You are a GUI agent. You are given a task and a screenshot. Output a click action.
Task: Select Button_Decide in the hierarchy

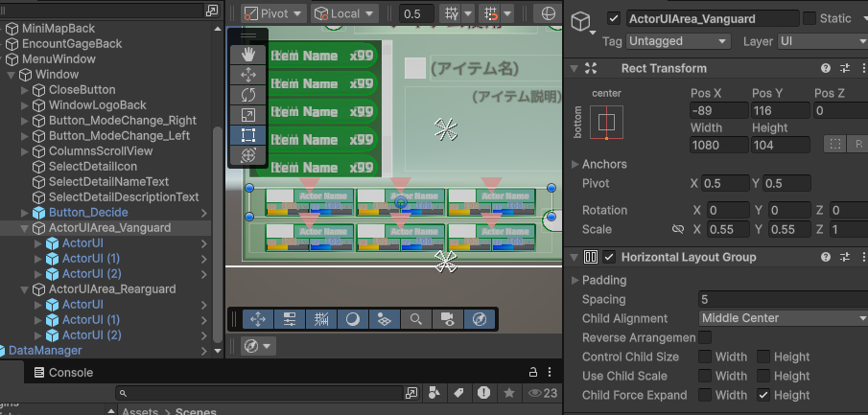(88, 213)
